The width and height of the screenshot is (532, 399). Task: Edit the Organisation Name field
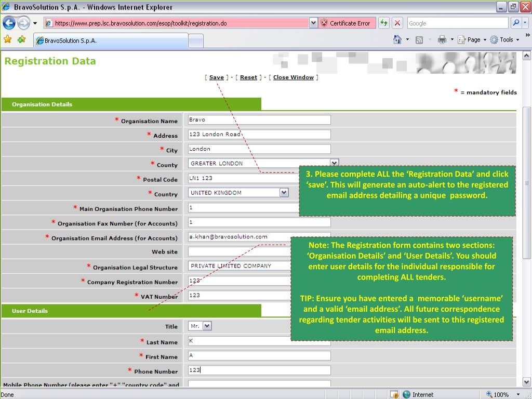click(x=259, y=120)
